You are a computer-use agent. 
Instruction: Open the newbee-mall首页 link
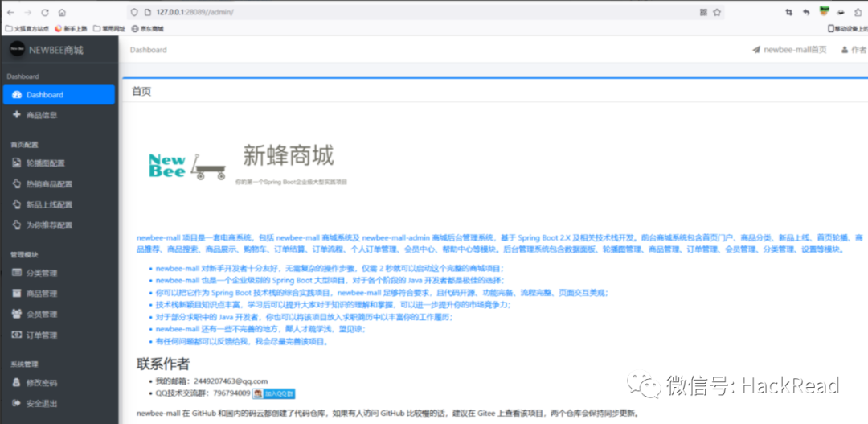[789, 50]
